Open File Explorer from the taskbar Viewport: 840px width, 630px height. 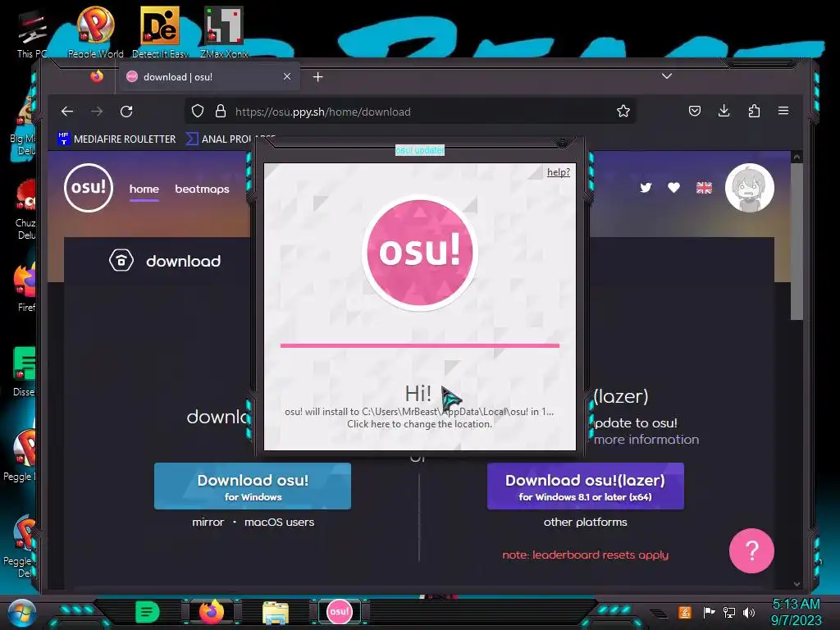[x=276, y=612]
